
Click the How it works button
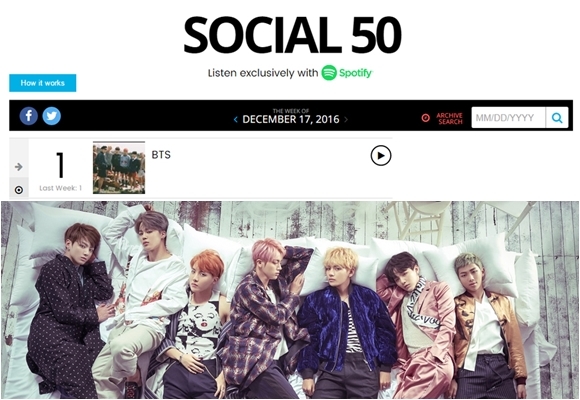pos(43,83)
